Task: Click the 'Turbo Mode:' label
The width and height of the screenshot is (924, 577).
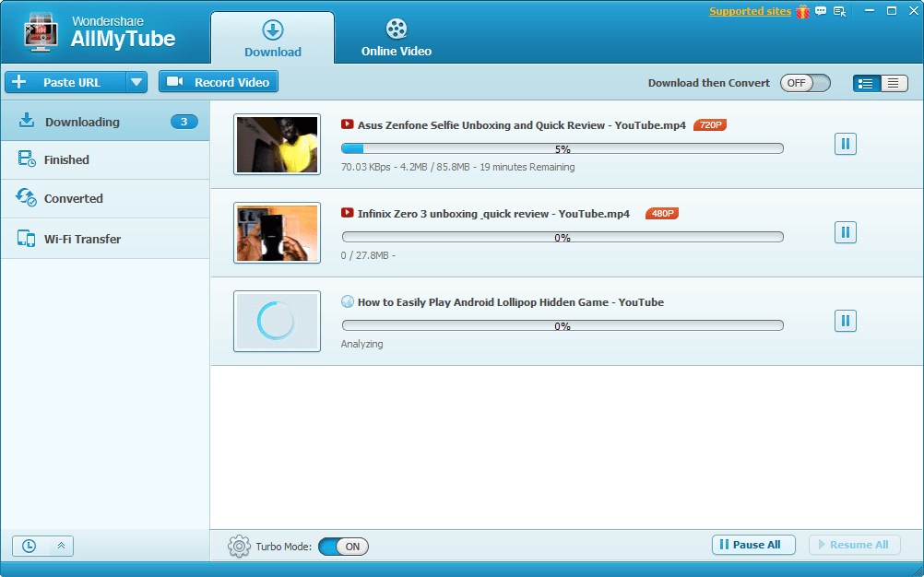Action: tap(283, 547)
